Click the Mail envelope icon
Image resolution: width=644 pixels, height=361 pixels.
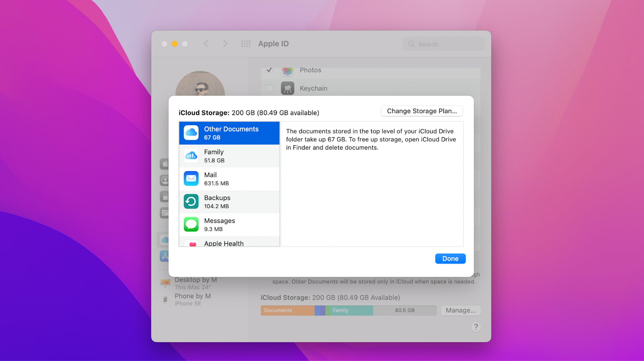click(x=191, y=178)
